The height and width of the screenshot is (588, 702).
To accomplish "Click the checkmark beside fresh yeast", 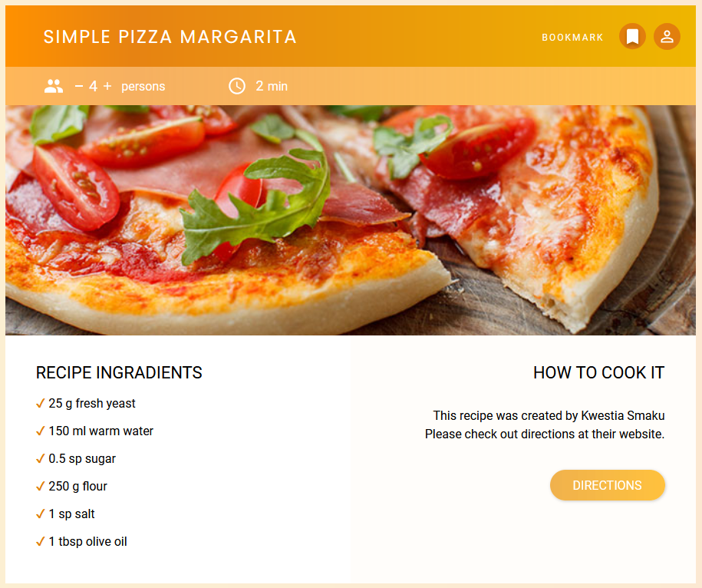I will (40, 403).
